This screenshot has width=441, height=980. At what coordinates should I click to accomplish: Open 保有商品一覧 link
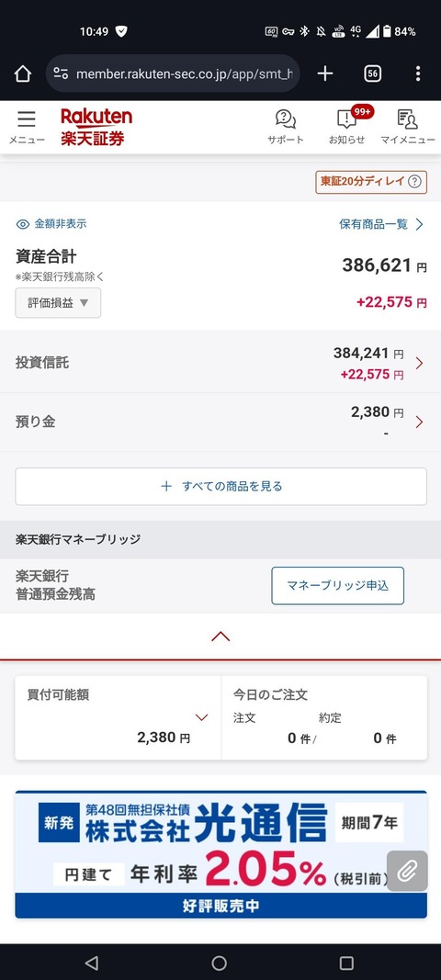tap(381, 224)
